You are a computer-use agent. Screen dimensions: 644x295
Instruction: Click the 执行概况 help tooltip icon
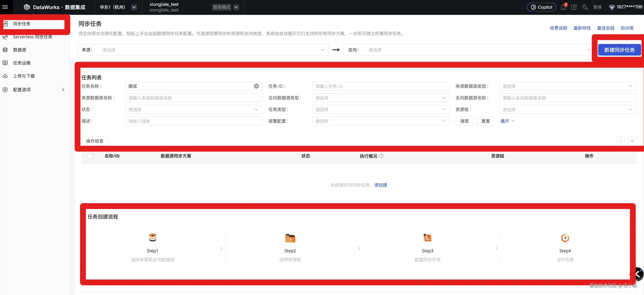[381, 156]
